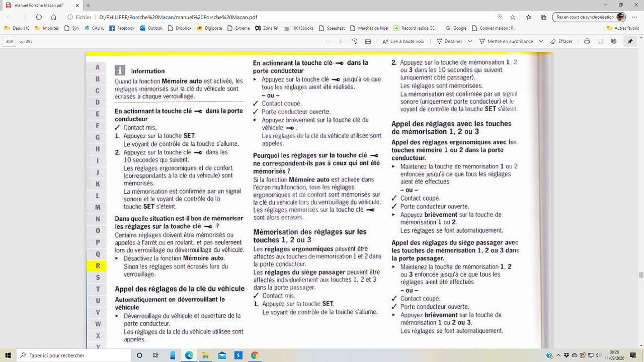Open a new browser tab
The width and height of the screenshot is (644, 362).
pos(88,5)
